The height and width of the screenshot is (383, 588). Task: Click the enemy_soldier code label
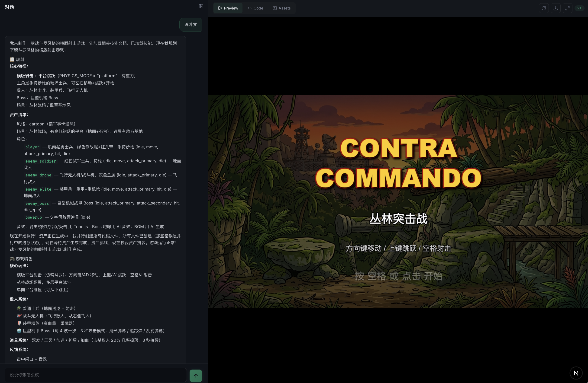[41, 161]
